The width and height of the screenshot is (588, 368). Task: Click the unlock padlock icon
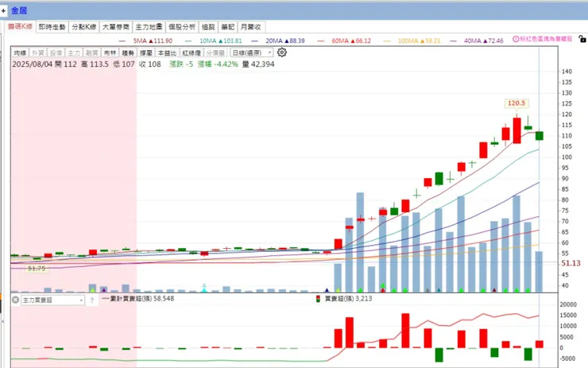(582, 39)
